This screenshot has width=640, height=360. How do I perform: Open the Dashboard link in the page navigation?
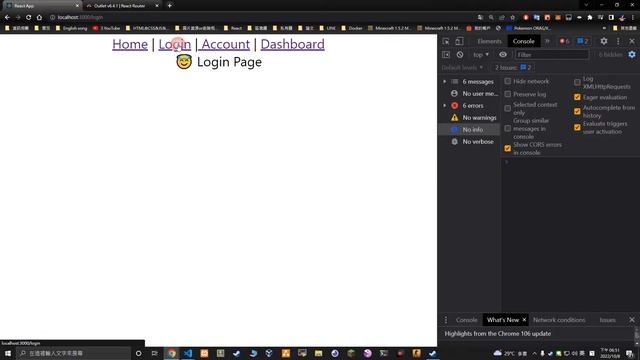[x=293, y=44]
